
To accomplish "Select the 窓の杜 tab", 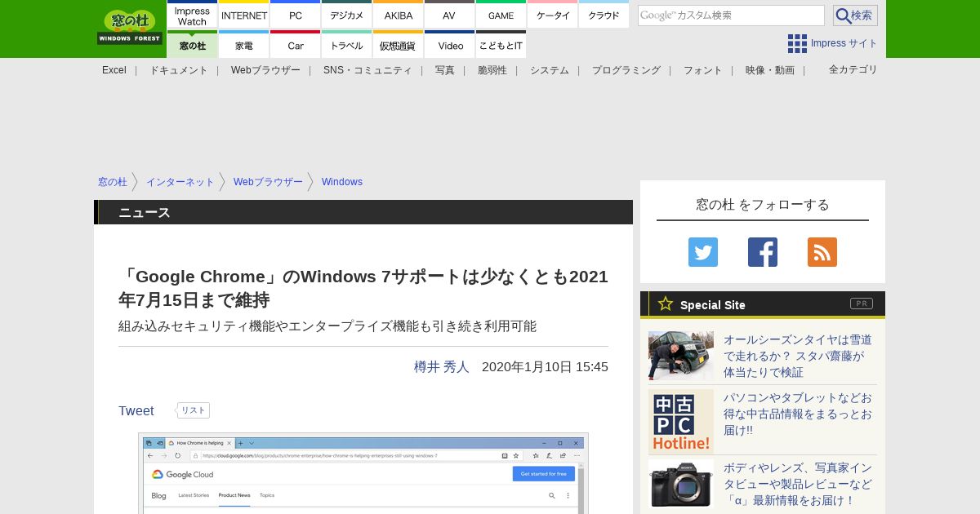I will click(x=192, y=45).
